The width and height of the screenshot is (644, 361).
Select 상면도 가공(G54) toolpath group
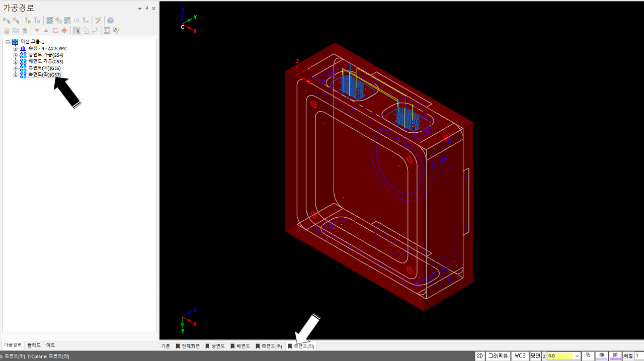click(46, 55)
